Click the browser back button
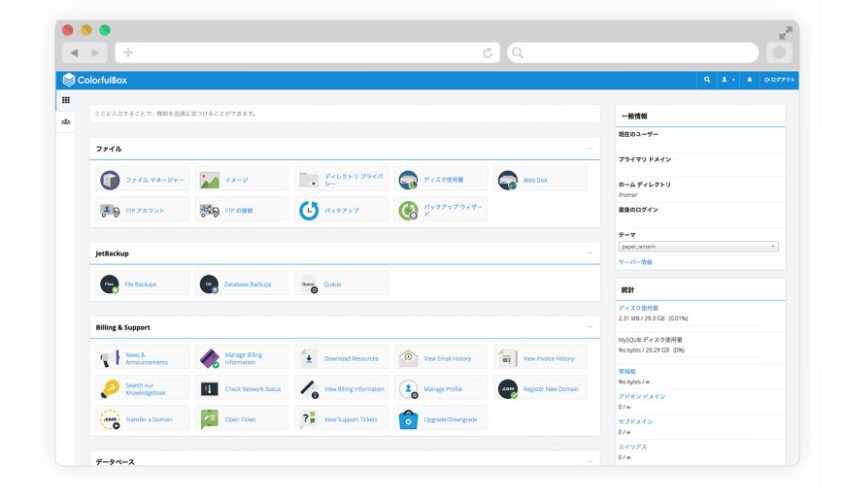This screenshot has height=500, width=844. tap(74, 53)
